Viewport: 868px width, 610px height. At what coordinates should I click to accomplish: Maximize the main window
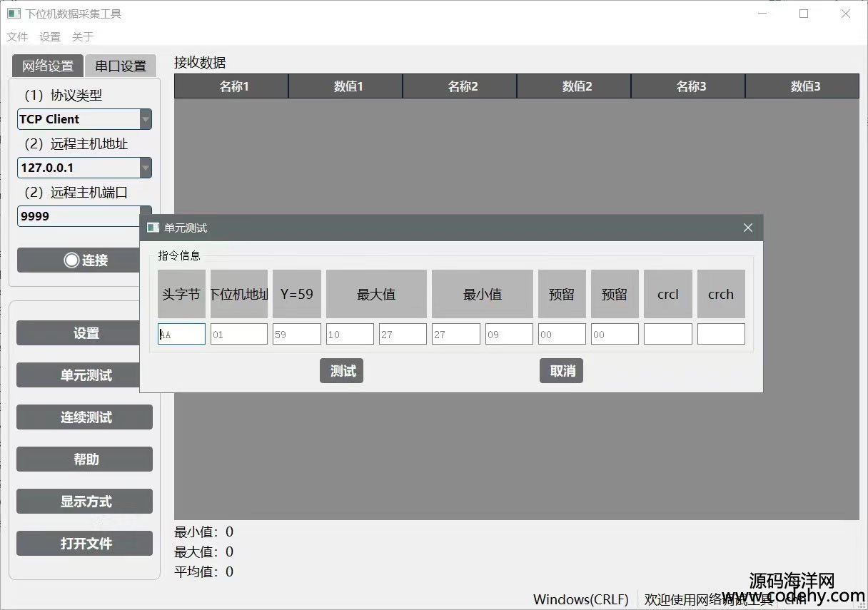tap(804, 14)
